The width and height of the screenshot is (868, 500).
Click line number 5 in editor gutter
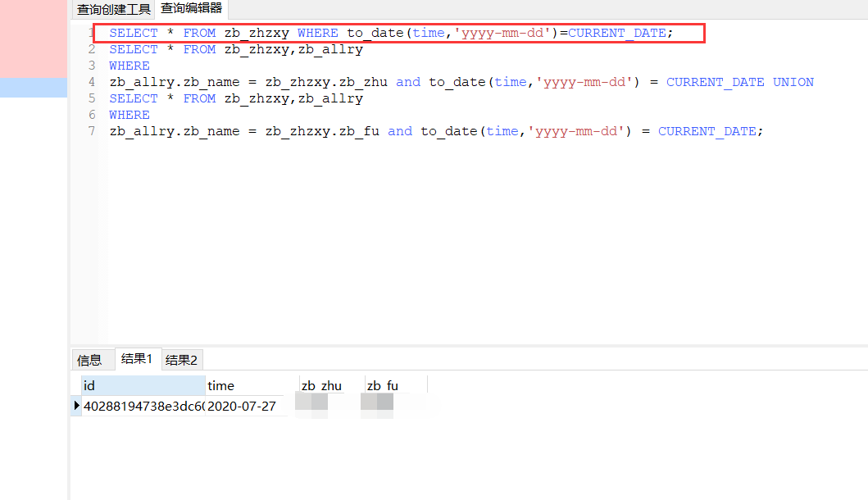click(x=92, y=98)
